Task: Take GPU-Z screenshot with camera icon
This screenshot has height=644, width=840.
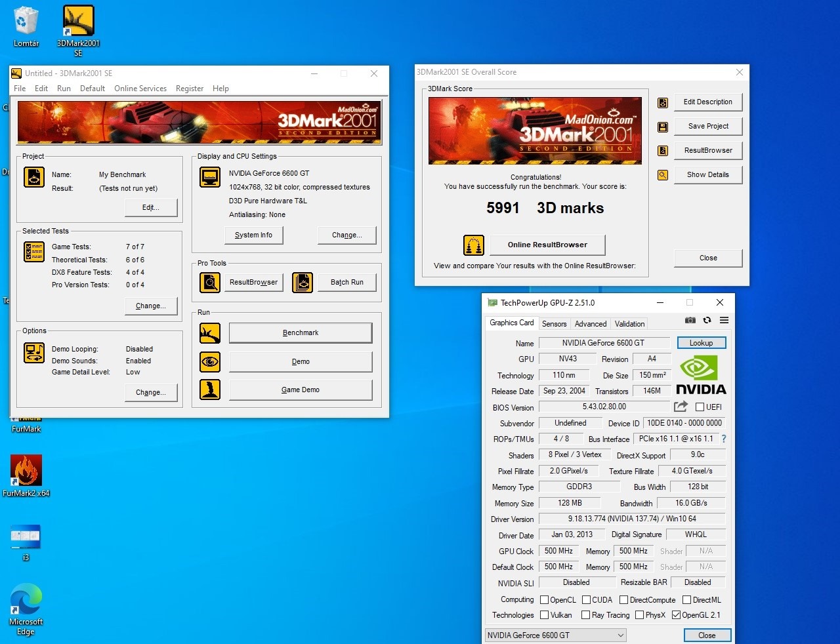Action: tap(690, 320)
